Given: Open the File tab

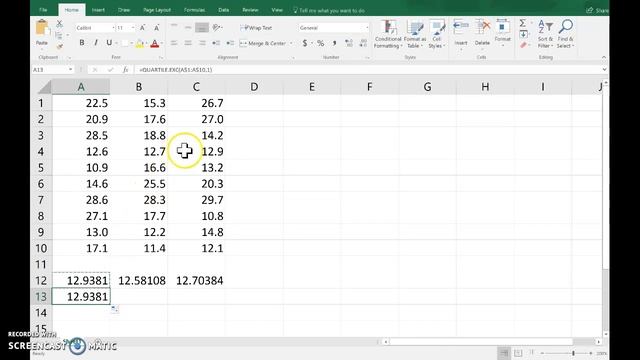Looking at the screenshot, I should click(43, 10).
